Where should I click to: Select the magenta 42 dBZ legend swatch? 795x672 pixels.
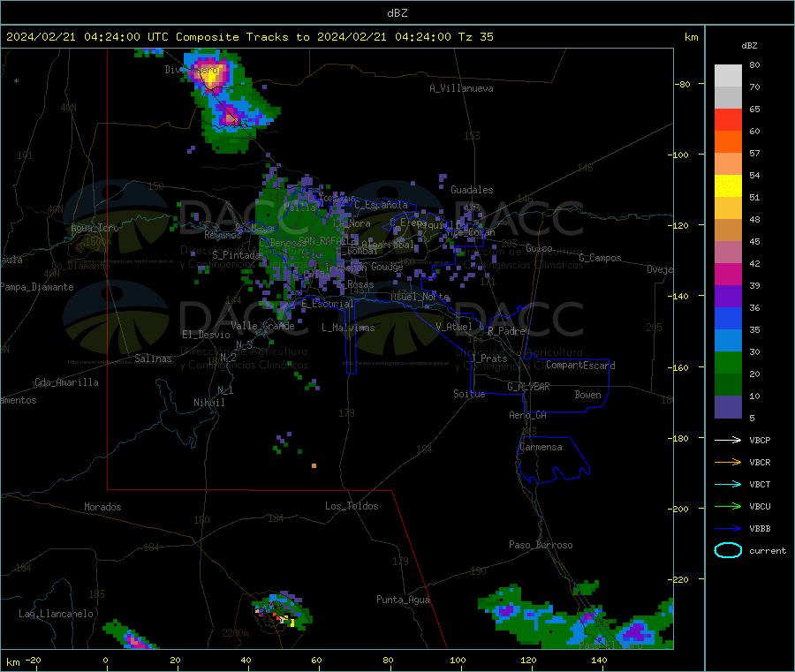[x=728, y=274]
